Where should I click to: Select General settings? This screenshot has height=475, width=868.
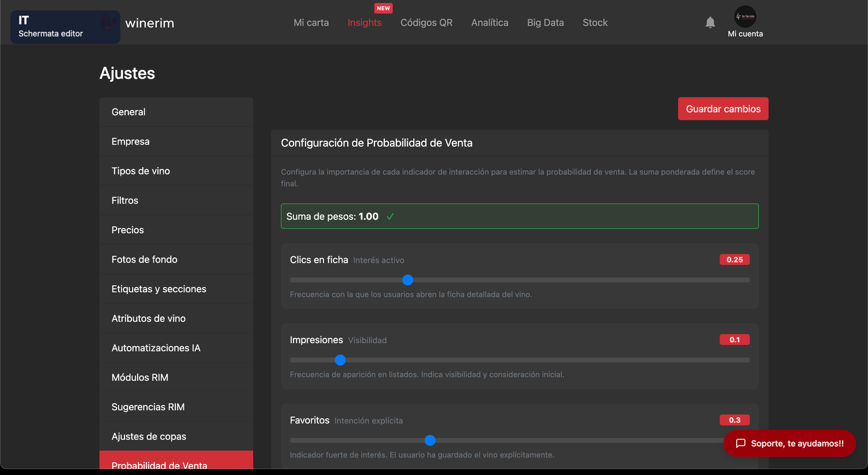point(176,112)
